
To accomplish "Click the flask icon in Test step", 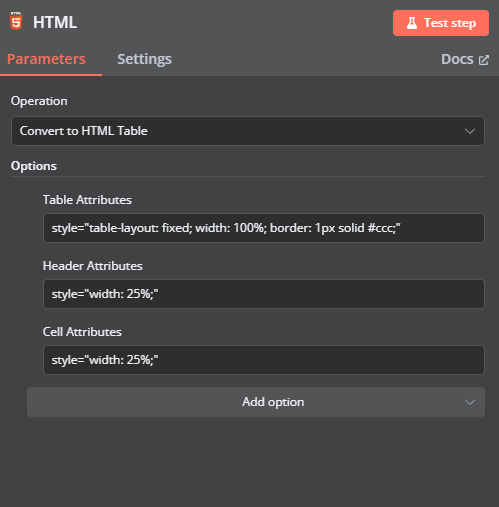I will pos(412,23).
